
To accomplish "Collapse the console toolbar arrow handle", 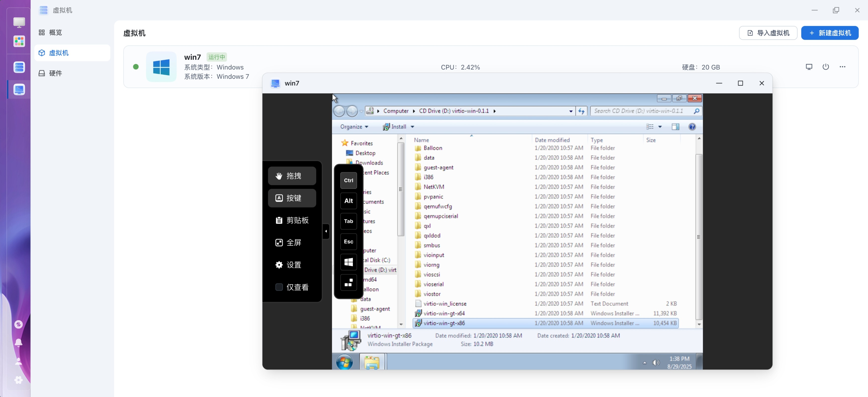I will (326, 231).
